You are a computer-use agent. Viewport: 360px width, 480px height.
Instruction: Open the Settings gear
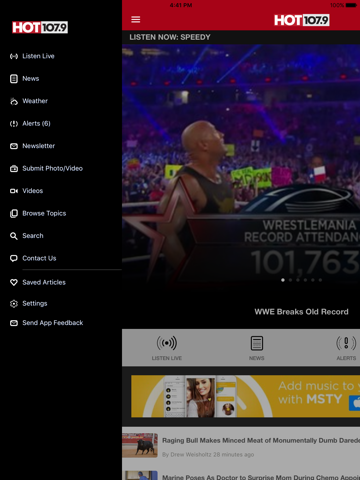[x=14, y=304]
